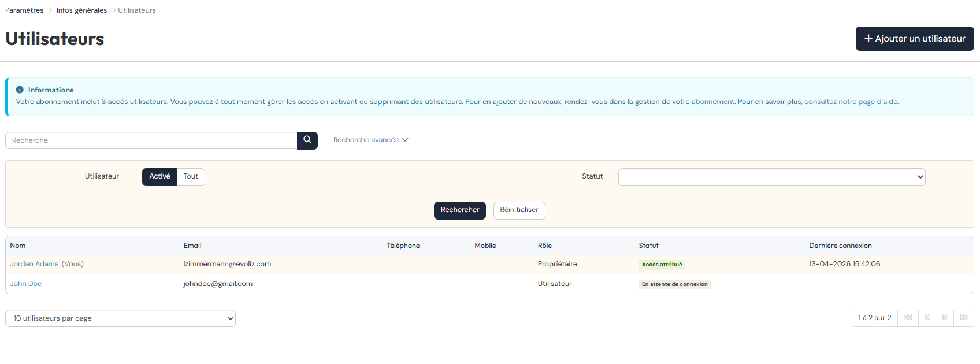980x364 pixels.
Task: Open Jordan Adams user profile
Action: coord(34,264)
